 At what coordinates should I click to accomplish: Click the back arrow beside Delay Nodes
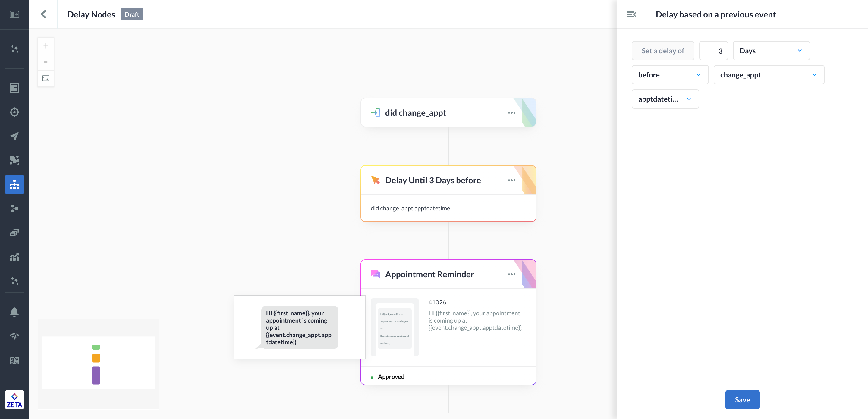43,14
